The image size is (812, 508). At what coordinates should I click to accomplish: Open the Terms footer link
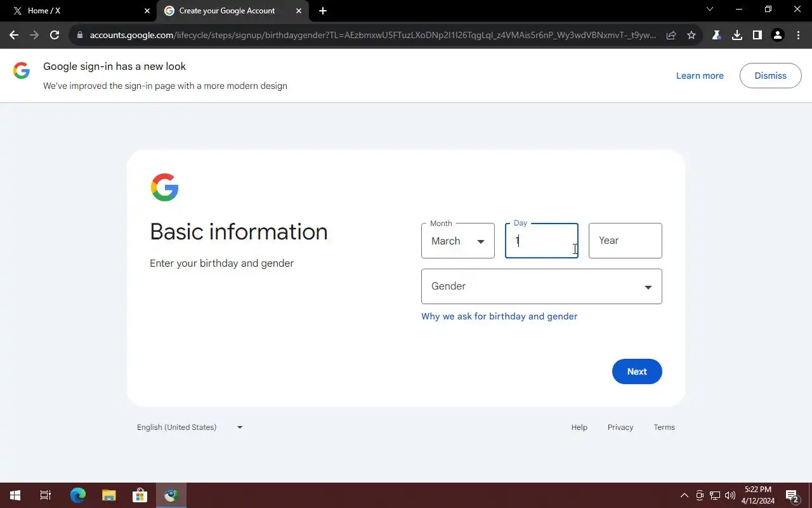click(x=664, y=427)
